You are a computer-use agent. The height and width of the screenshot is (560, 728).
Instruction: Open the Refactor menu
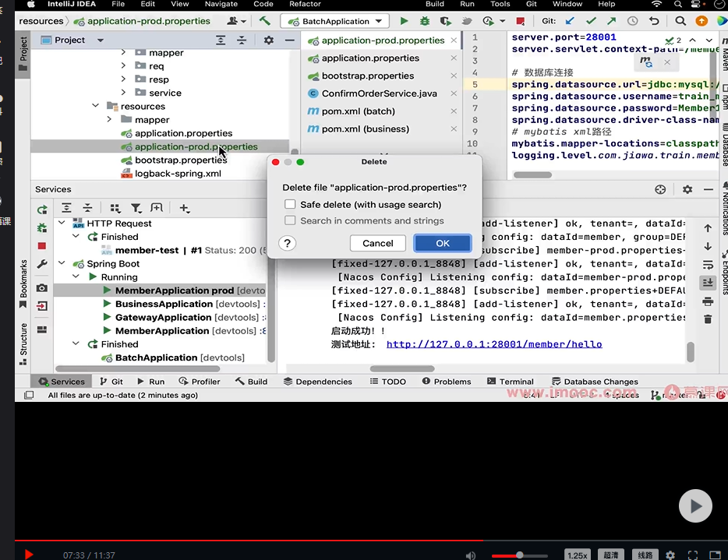click(x=305, y=4)
